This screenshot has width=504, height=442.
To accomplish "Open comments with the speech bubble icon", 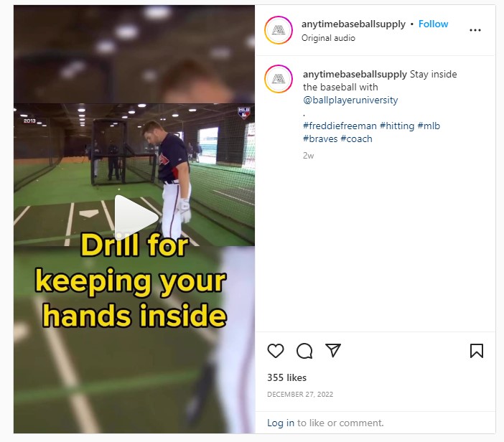I will pos(304,350).
